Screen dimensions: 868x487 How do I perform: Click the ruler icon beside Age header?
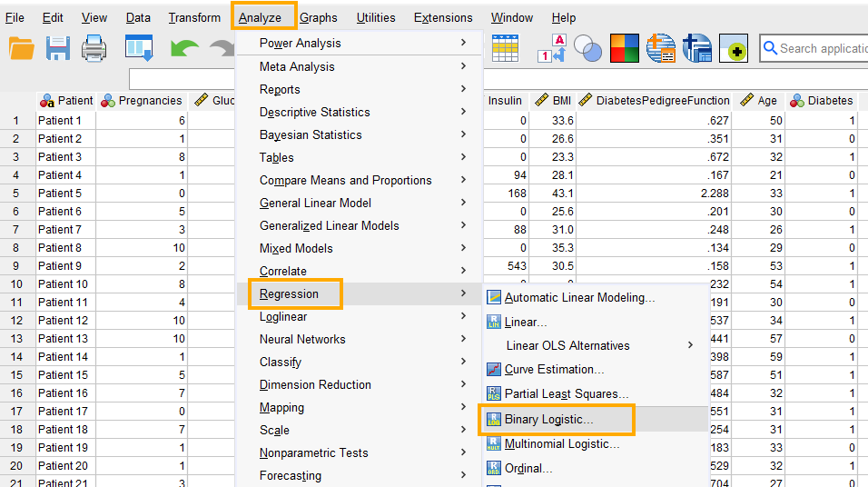747,100
